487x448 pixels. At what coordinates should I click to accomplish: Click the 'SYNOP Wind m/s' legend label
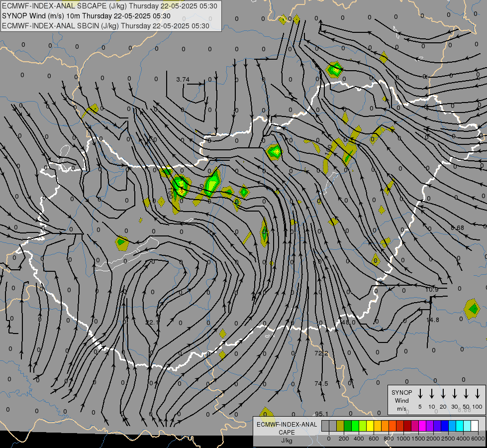coord(401,400)
